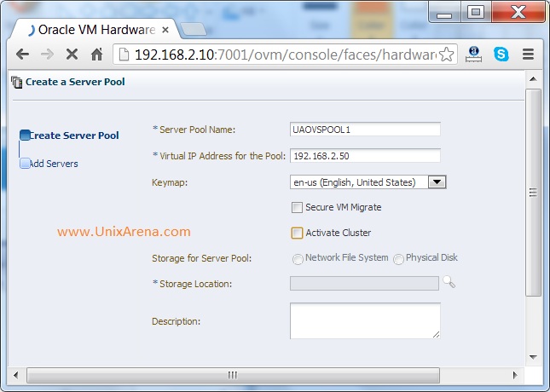Image resolution: width=550 pixels, height=392 pixels.
Task: Select the Network File System radio button
Action: tap(298, 259)
